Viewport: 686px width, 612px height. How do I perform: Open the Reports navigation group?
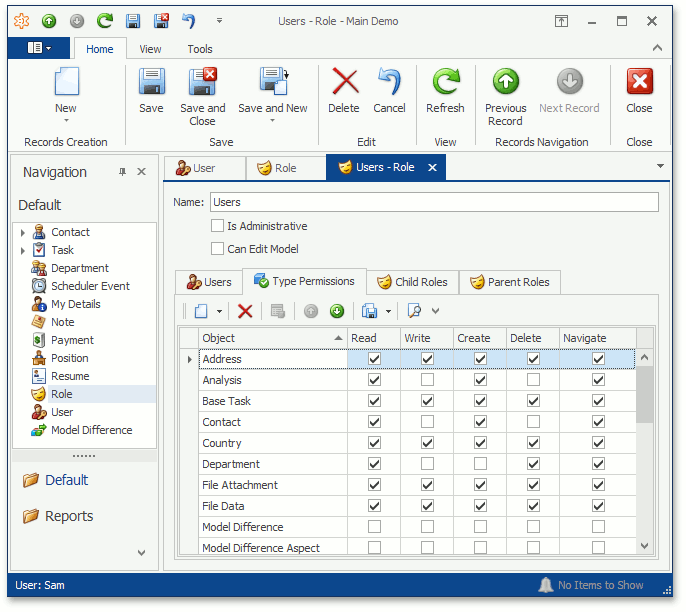coord(68,516)
